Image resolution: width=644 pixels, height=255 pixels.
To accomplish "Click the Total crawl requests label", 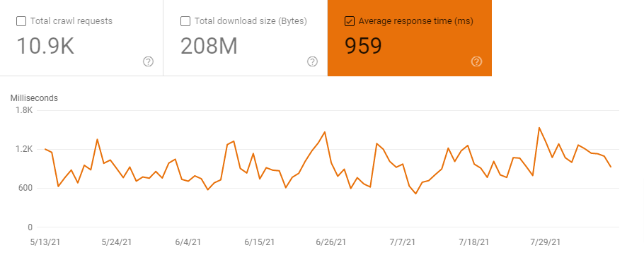I will click(71, 21).
